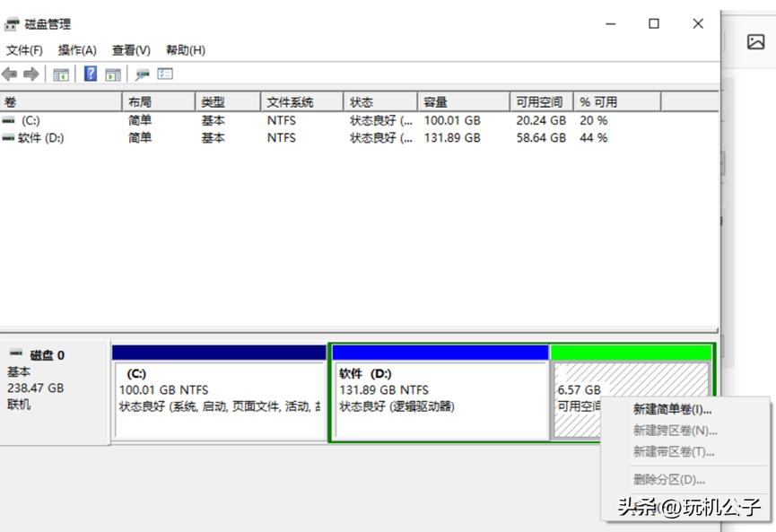Click the Properties toolbar icon
This screenshot has height=532, width=776.
141,73
